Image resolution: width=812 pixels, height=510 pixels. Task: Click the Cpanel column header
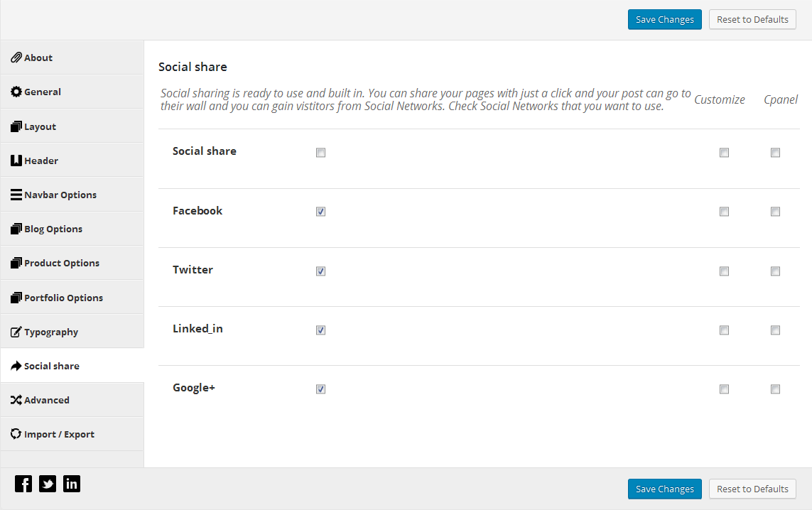click(x=781, y=99)
